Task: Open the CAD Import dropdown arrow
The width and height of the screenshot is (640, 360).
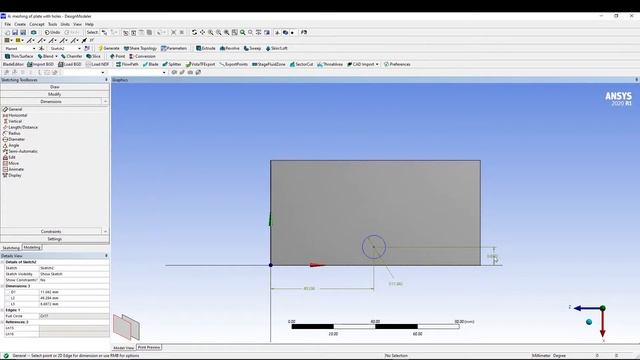Action: pos(377,64)
